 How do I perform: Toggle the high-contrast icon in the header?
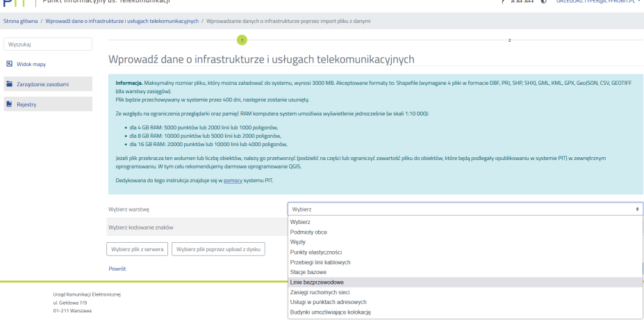coord(544,1)
